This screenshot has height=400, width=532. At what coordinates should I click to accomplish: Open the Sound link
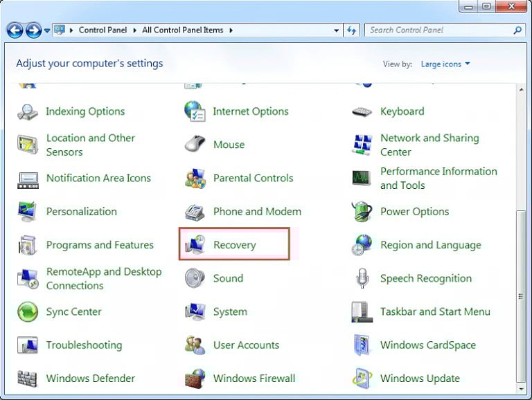229,278
